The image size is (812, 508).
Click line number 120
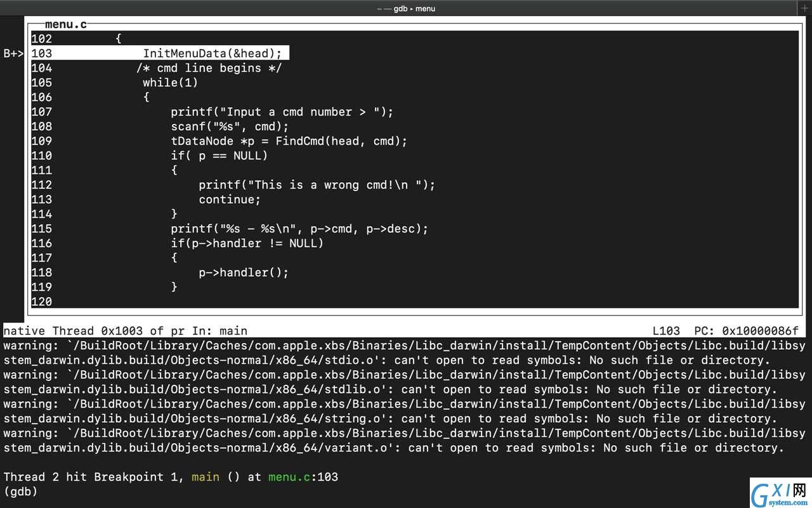point(41,302)
